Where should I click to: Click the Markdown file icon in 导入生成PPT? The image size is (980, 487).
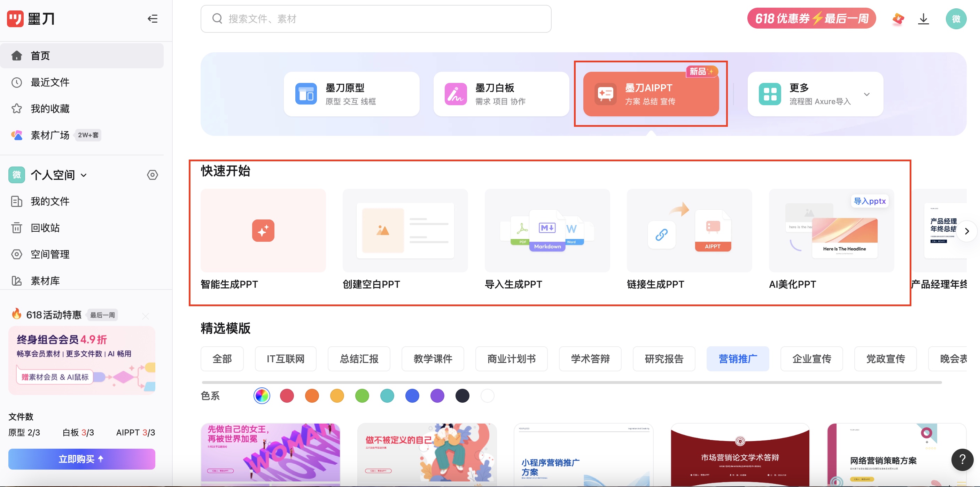click(x=547, y=230)
